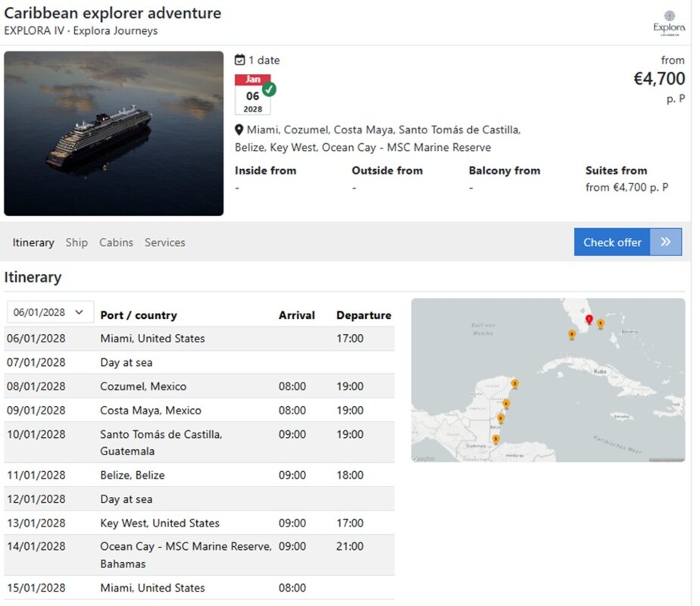Click the 'Arrival' column header

[x=296, y=315]
